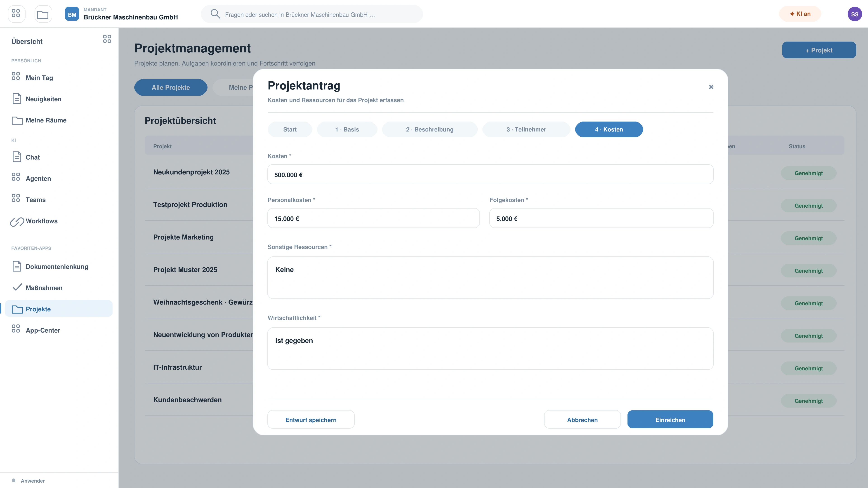The height and width of the screenshot is (488, 868).
Task: Click Genehmigt status of Projekte Marketing
Action: [x=808, y=238]
